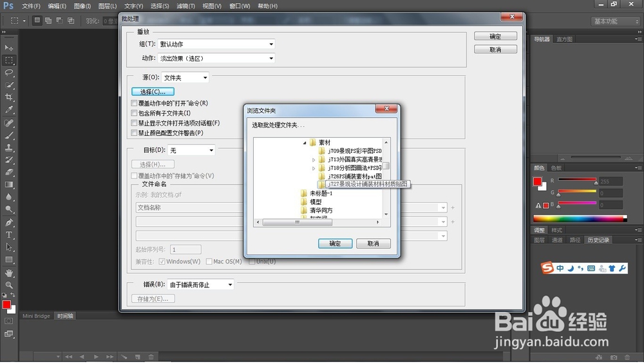Image resolution: width=644 pixels, height=364 pixels.
Task: Switch to the 直方图 tab
Action: [564, 39]
